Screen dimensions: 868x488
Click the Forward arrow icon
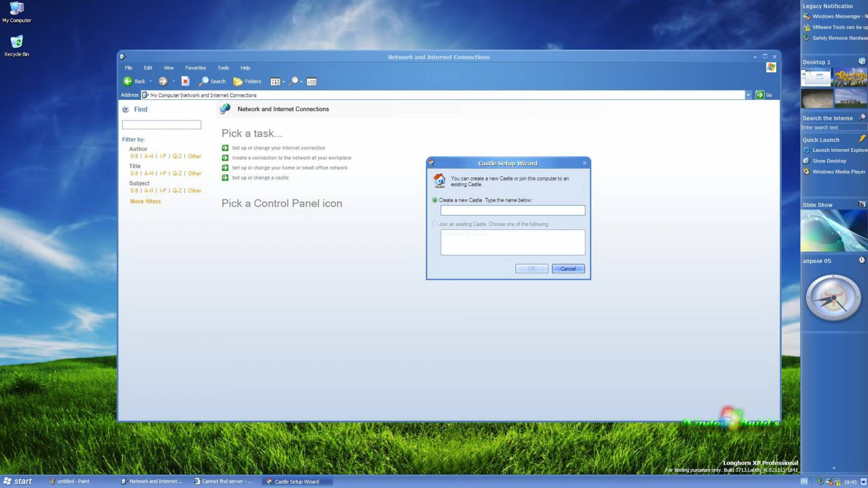(163, 81)
